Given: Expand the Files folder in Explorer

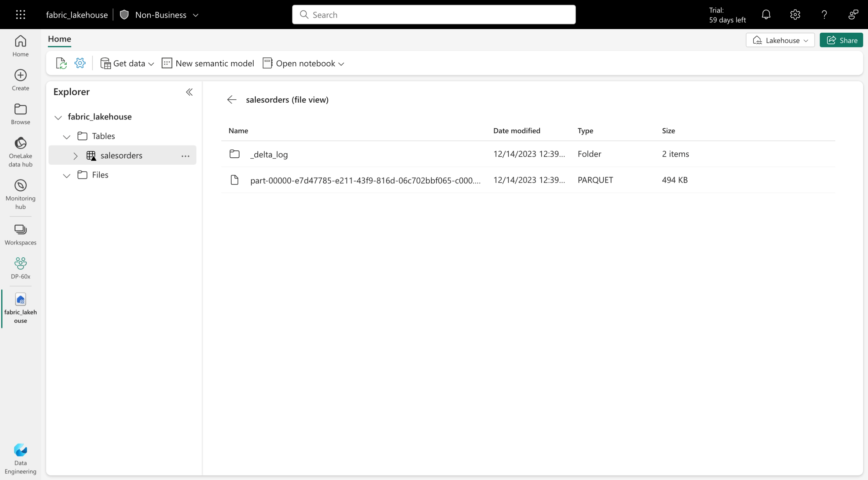Looking at the screenshot, I should pyautogui.click(x=66, y=175).
